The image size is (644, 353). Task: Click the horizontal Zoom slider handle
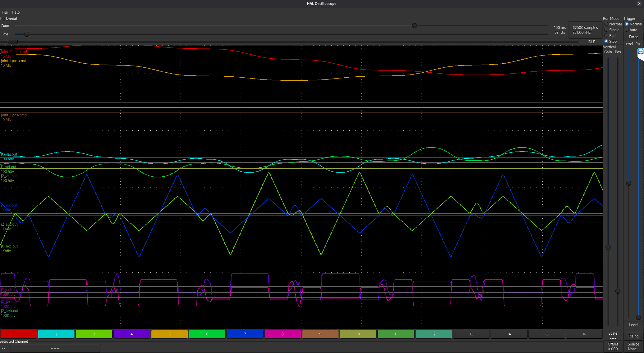click(x=414, y=26)
